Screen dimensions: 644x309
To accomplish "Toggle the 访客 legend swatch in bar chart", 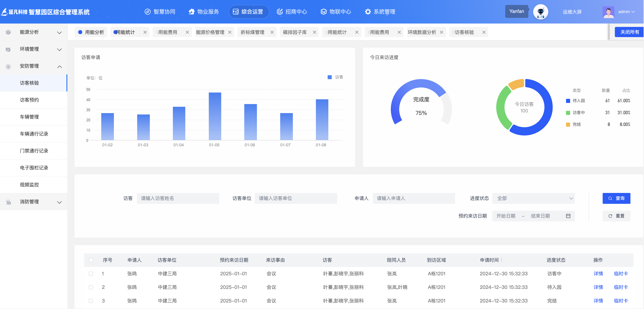I will tap(329, 77).
